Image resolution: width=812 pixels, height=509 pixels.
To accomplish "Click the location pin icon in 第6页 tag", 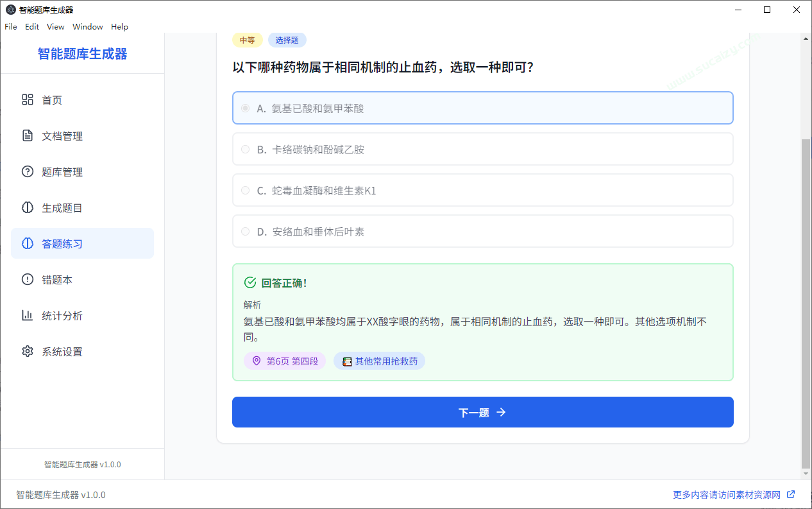I will pyautogui.click(x=257, y=361).
